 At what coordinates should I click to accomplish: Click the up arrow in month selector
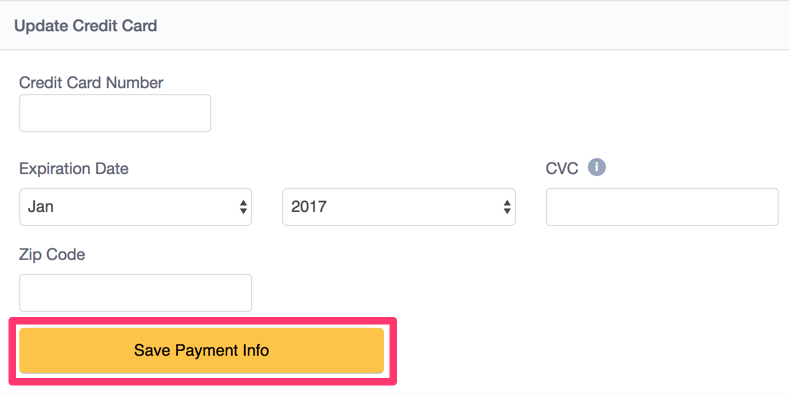coord(243,203)
